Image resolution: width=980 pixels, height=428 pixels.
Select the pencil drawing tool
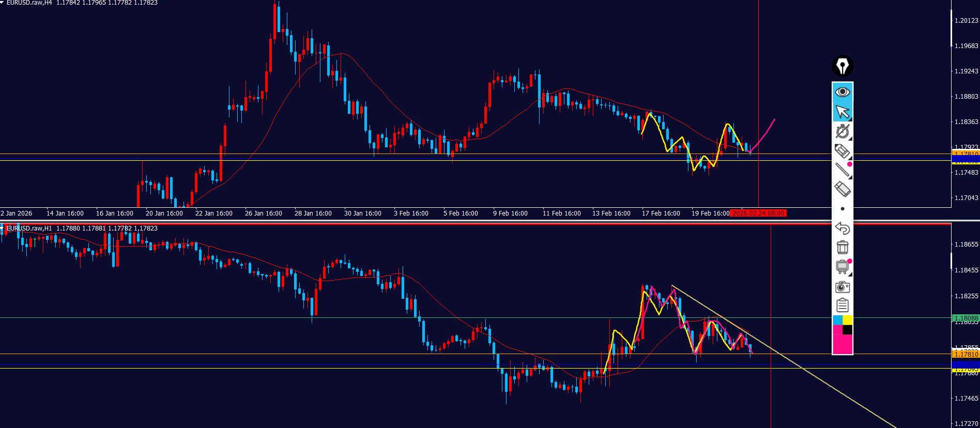(843, 151)
